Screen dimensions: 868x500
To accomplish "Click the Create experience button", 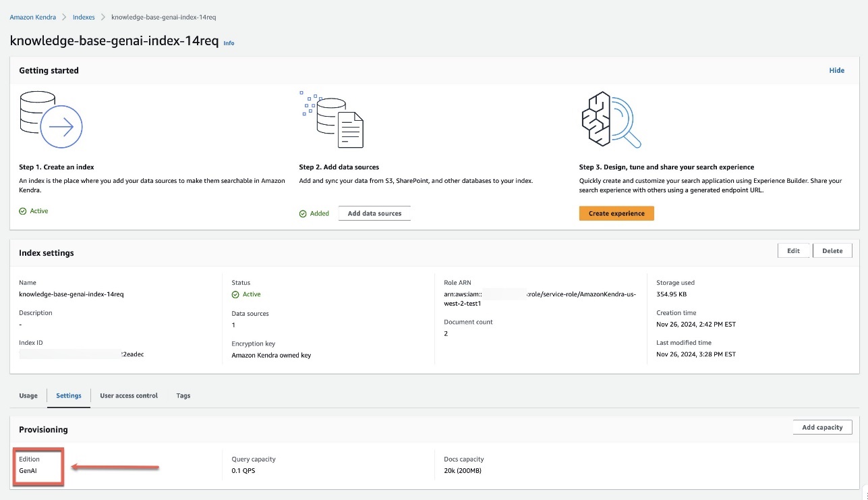I will tap(616, 213).
